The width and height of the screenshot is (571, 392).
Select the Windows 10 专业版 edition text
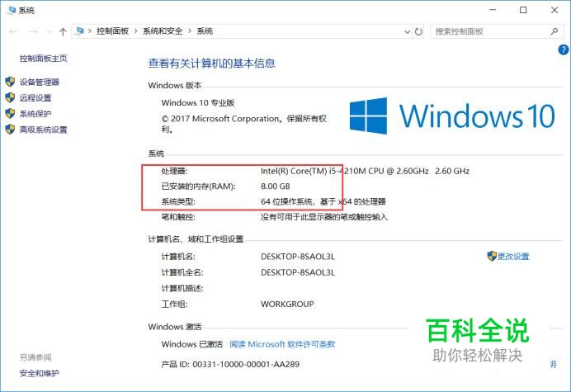click(198, 102)
